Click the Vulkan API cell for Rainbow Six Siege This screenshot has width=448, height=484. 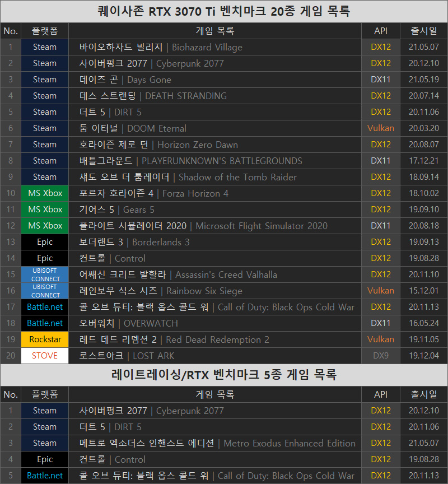pyautogui.click(x=381, y=291)
